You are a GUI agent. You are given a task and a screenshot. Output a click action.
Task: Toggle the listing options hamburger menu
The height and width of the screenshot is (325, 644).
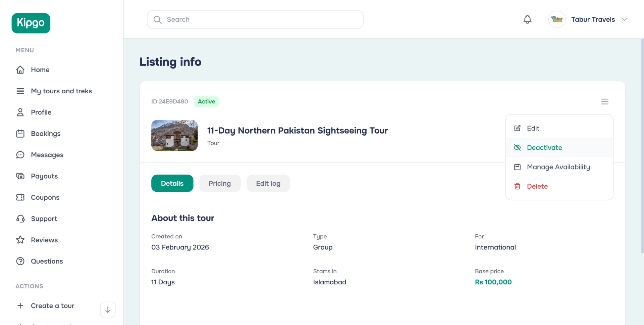(605, 101)
